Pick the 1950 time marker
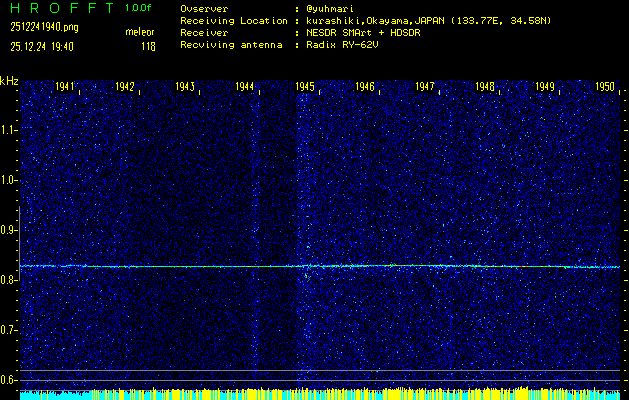 click(605, 88)
